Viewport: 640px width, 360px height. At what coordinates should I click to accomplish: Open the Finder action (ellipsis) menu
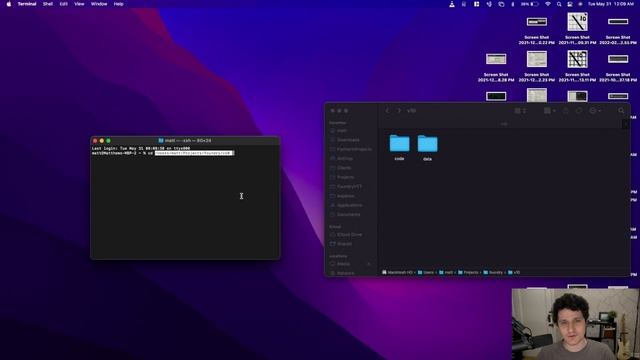pyautogui.click(x=595, y=111)
